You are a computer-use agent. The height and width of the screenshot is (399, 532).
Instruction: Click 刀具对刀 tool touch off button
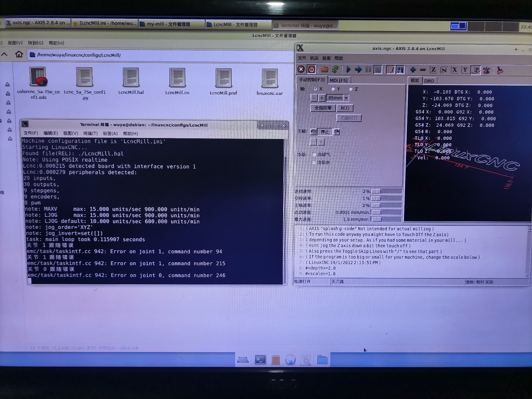pyautogui.click(x=349, y=118)
